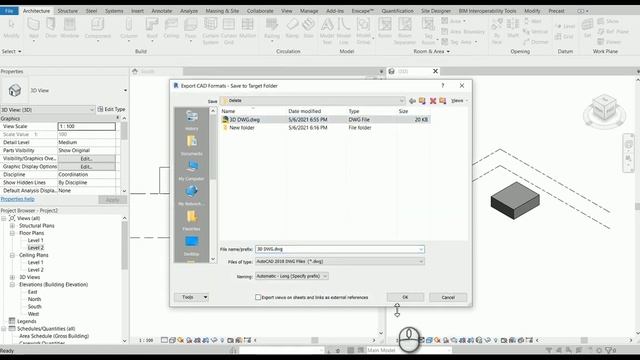Switch to the Structure ribbon tab
Screen dimensions: 640x360
click(x=67, y=11)
